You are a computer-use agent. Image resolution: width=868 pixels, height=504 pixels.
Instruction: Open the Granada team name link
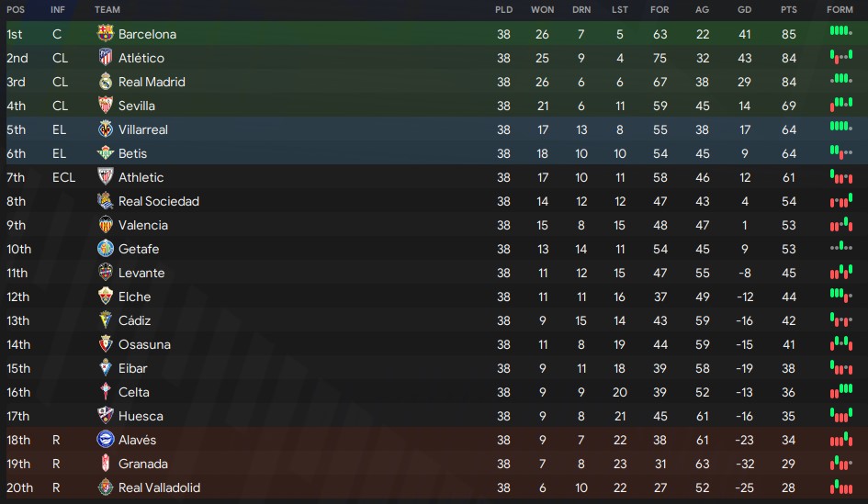142,464
